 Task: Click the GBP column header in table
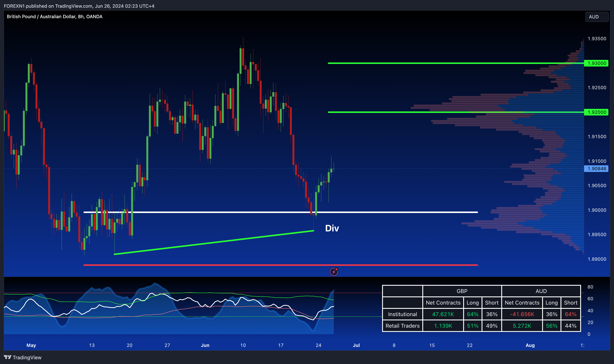462,291
